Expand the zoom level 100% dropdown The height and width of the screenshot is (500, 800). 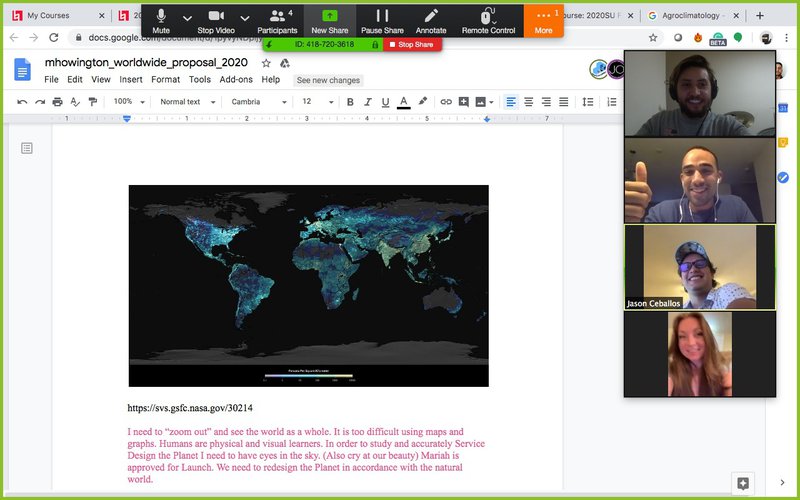(x=130, y=102)
